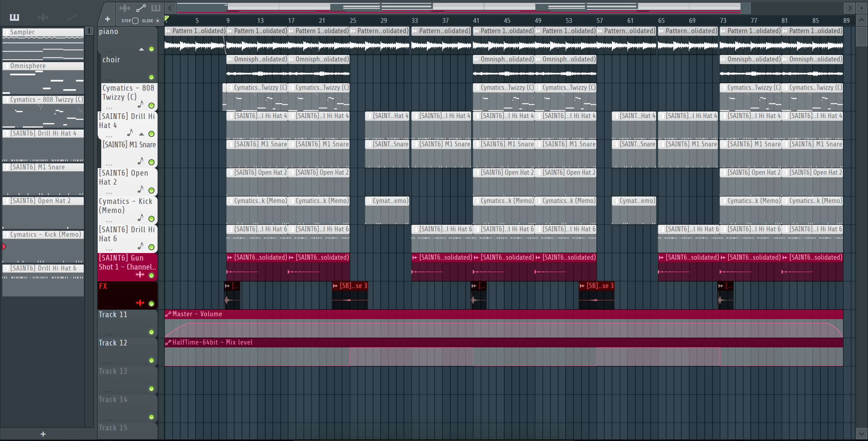Open menu of Omnisphere clip at bar 9
Image resolution: width=868 pixels, height=441 pixels.
tap(229, 59)
